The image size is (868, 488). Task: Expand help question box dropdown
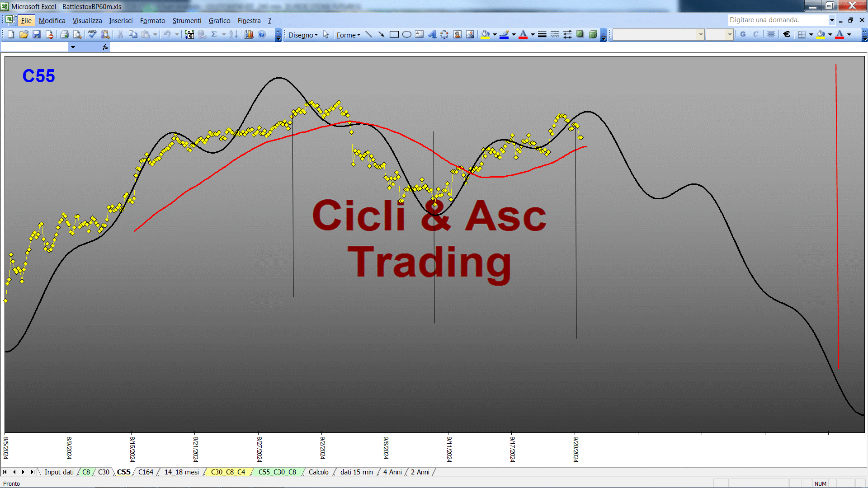click(x=831, y=20)
